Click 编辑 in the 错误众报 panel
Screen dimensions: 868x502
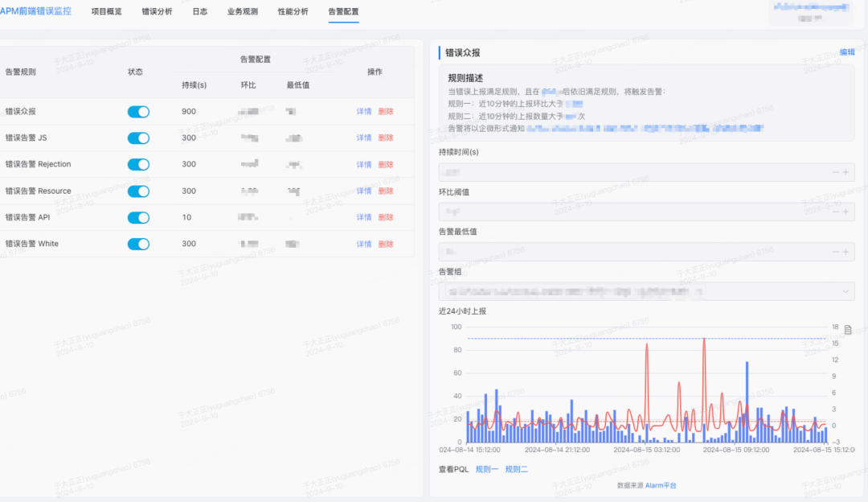tap(847, 52)
